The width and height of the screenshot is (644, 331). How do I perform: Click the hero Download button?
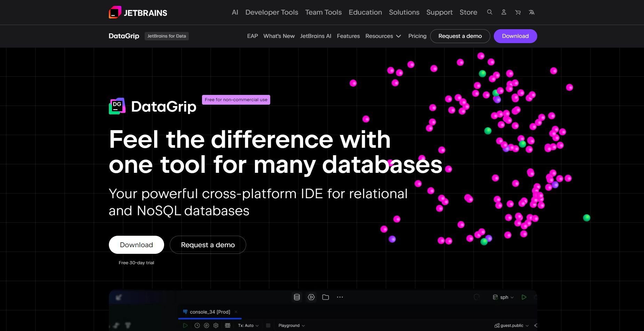tap(136, 244)
